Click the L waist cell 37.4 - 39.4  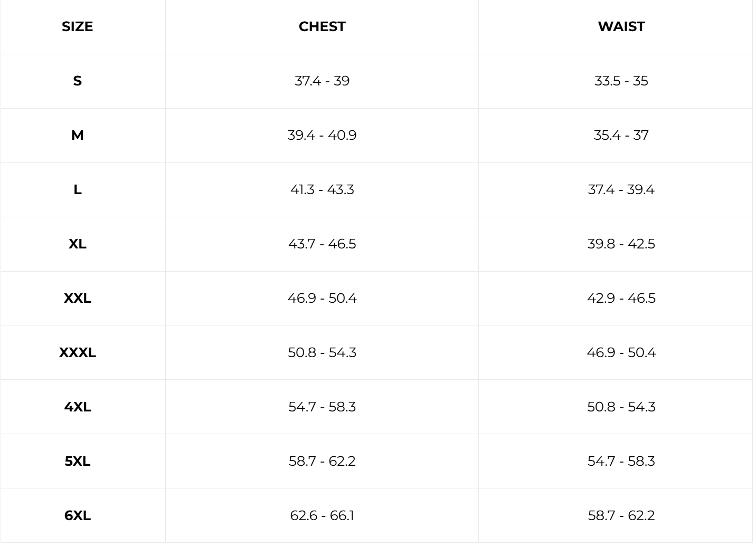[x=621, y=189]
